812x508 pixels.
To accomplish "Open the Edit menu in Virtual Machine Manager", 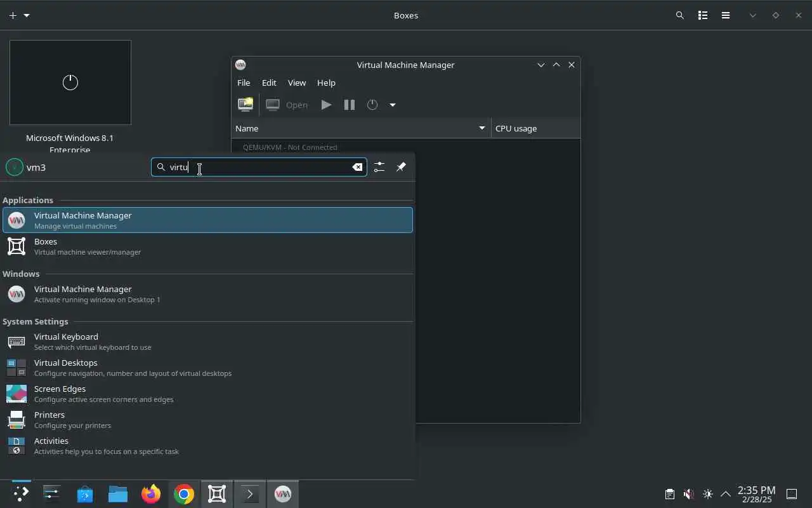I will [269, 83].
